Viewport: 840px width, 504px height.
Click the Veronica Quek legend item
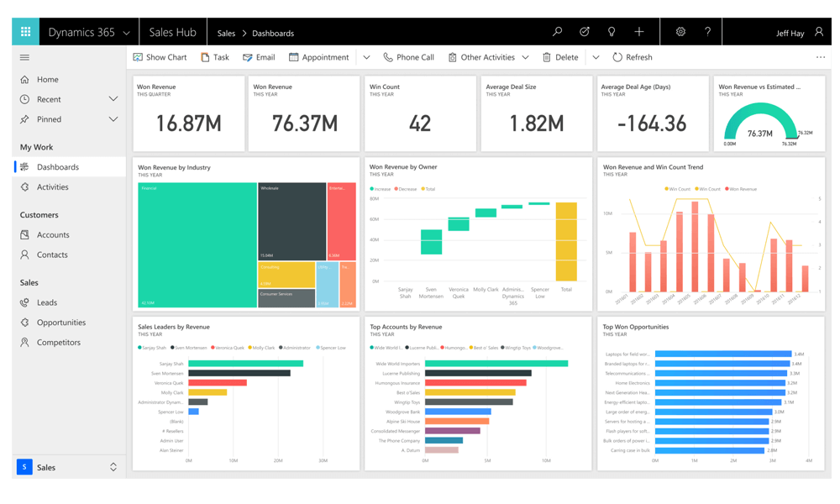[x=227, y=348]
